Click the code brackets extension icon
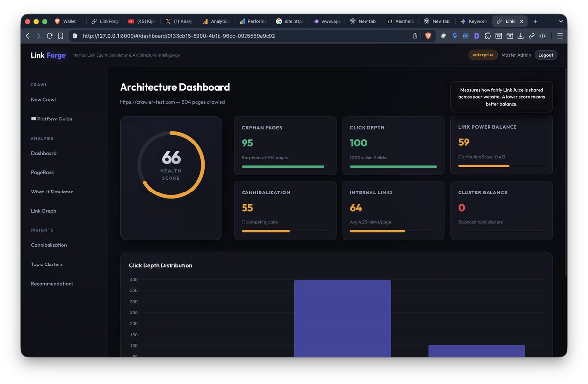This screenshot has height=384, width=588. [x=542, y=36]
